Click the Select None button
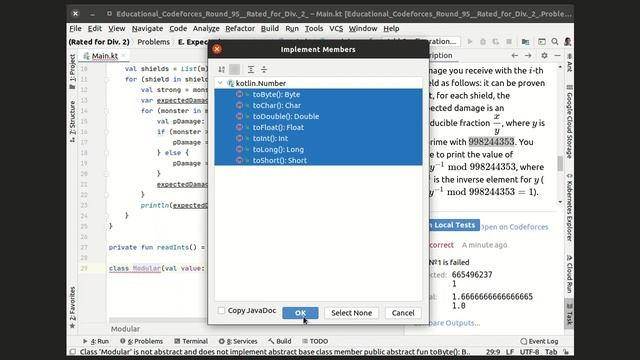The height and width of the screenshot is (360, 640). 351,313
